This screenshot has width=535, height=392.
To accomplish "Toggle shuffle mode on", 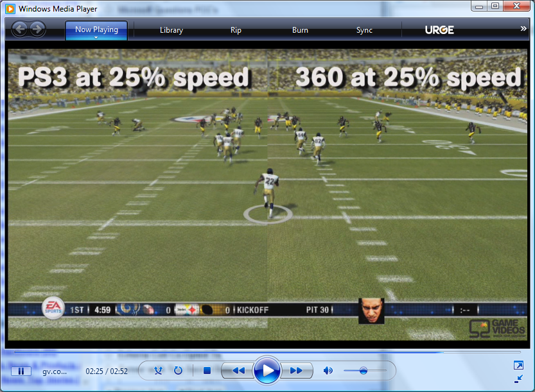I will tap(158, 371).
